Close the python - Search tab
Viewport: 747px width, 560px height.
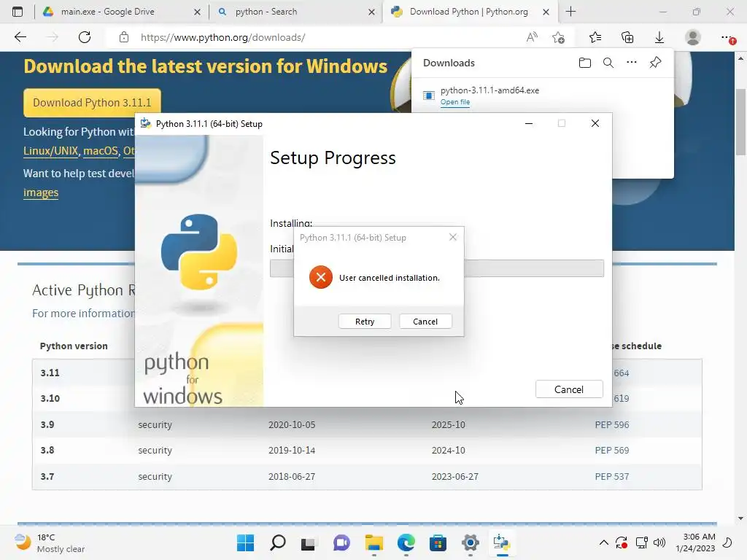[371, 12]
